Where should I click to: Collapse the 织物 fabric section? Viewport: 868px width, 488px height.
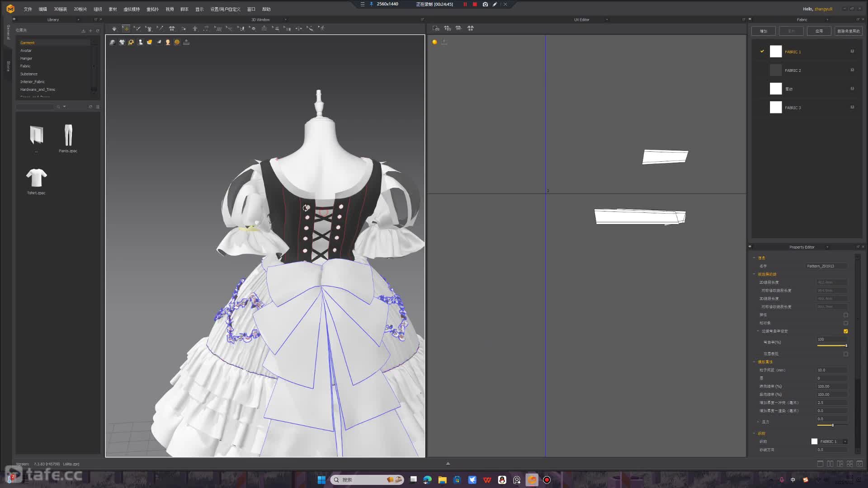tap(754, 433)
